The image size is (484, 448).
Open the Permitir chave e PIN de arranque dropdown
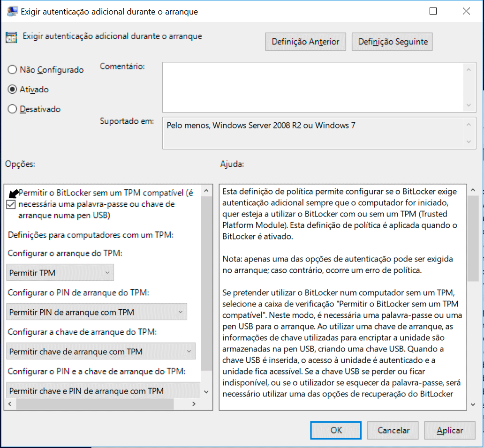(x=103, y=390)
